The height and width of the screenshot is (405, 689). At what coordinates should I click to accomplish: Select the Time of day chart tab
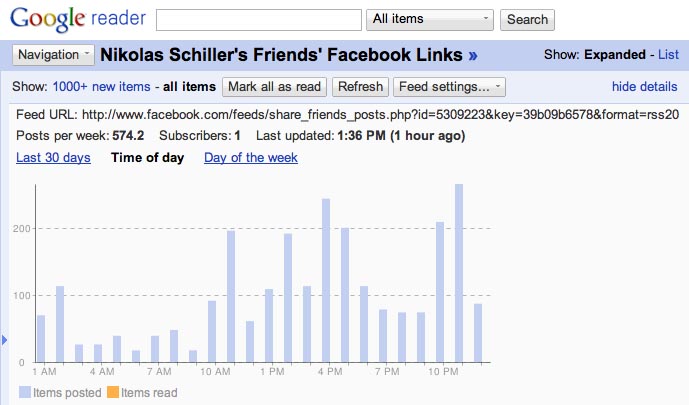click(148, 157)
